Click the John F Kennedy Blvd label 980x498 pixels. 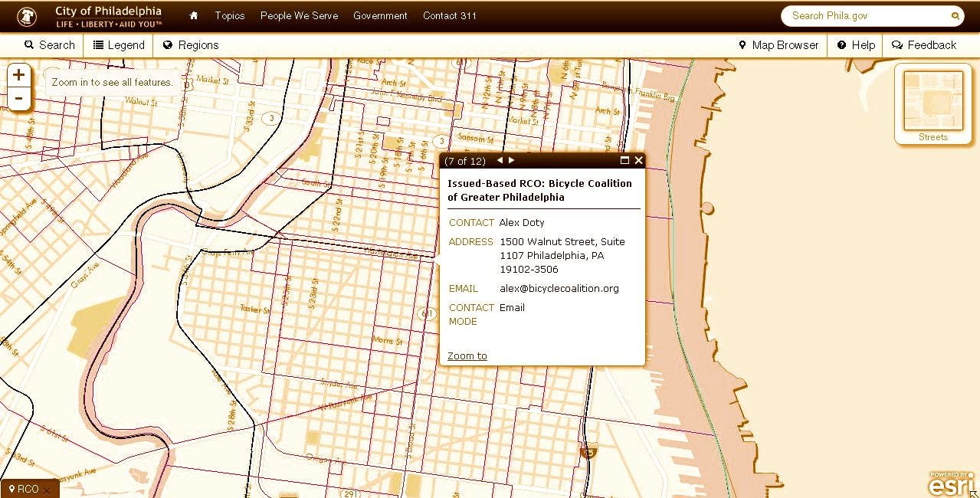coord(408,96)
